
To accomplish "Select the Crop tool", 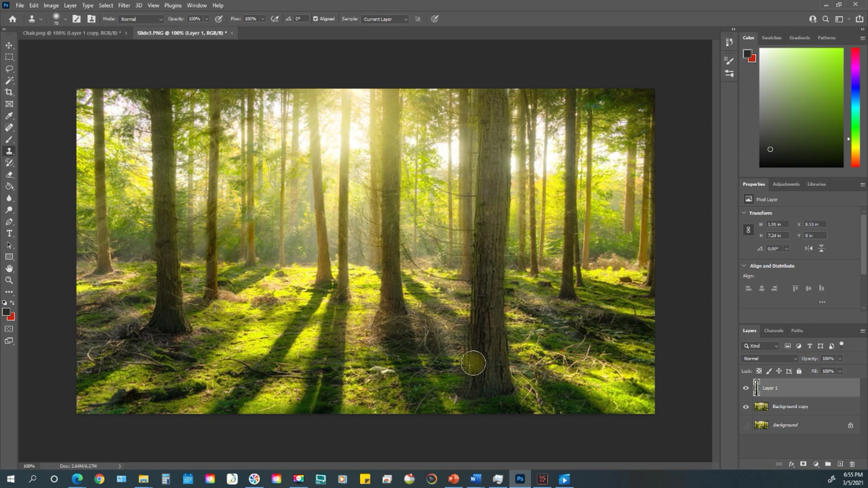I will pos(9,92).
